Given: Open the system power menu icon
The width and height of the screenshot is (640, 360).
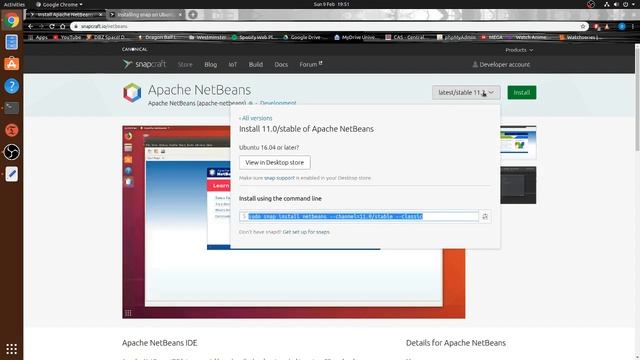Looking at the screenshot, I should pos(626,4).
